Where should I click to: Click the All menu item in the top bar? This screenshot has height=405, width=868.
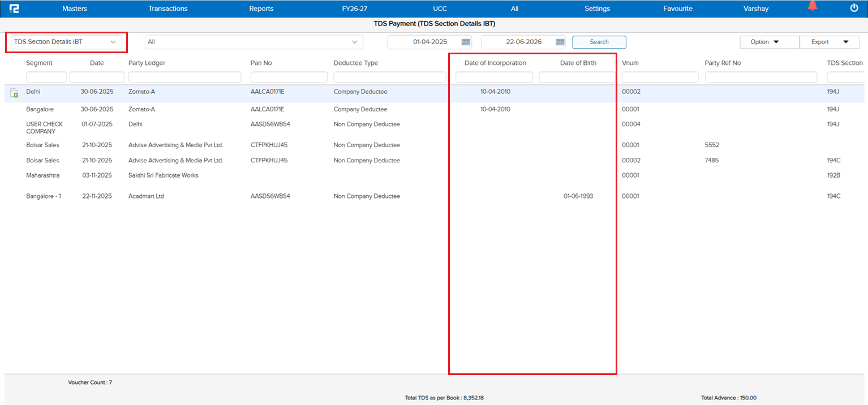(x=514, y=8)
